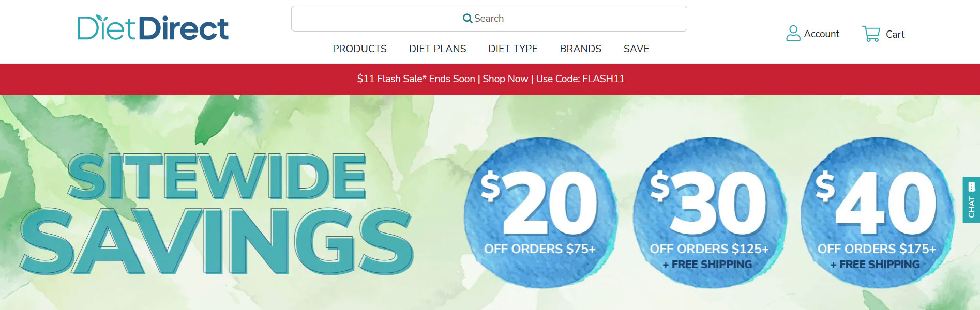Screen dimensions: 980x310
Task: Click Shop Now in the red banner
Action: tap(505, 79)
